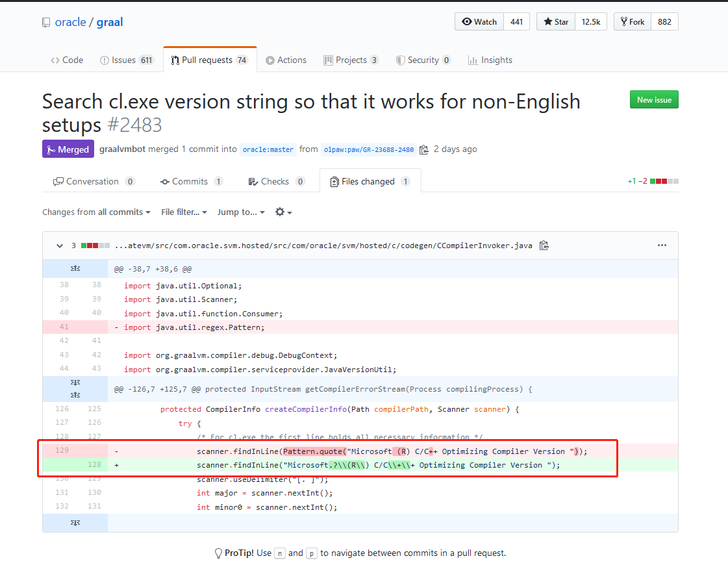Copy the CCompilerInvoker.java file path
The image size is (728, 580).
[544, 246]
